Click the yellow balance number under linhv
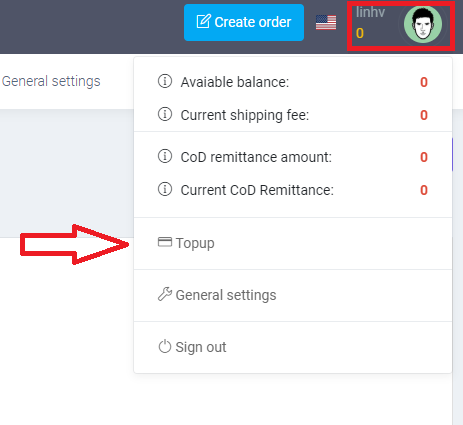Viewport: 463px width, 425px height. click(x=360, y=33)
